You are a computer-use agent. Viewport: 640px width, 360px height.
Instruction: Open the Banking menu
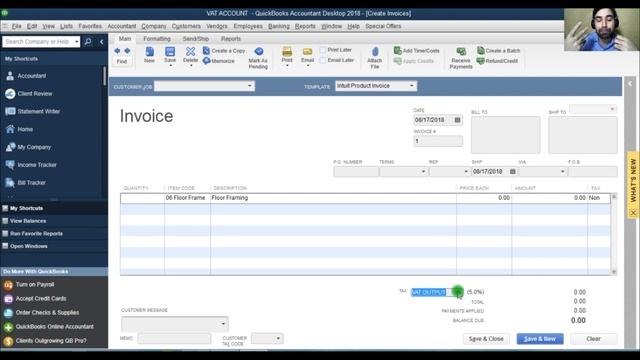coord(279,26)
